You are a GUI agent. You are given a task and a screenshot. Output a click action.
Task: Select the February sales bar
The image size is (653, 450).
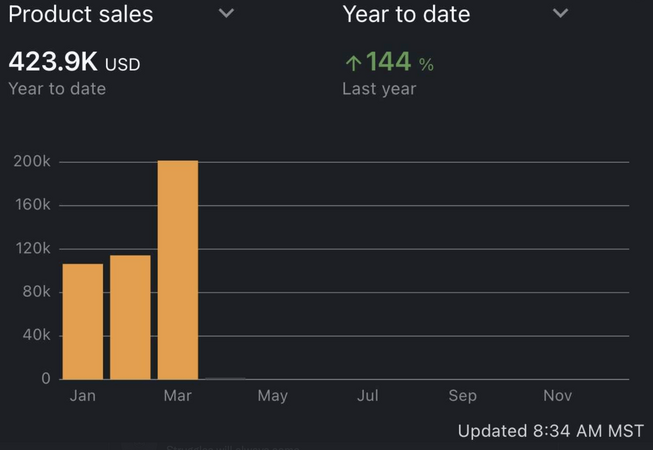pyautogui.click(x=130, y=317)
